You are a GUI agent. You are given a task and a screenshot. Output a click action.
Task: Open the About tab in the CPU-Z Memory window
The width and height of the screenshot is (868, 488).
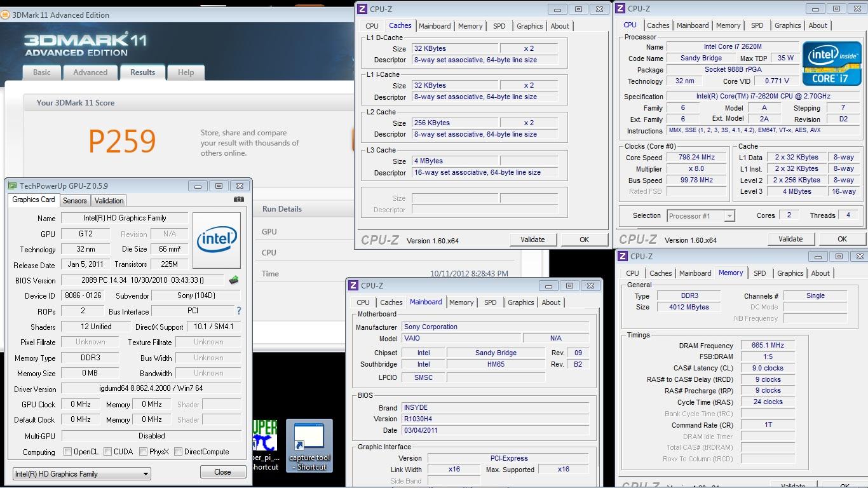tap(820, 273)
